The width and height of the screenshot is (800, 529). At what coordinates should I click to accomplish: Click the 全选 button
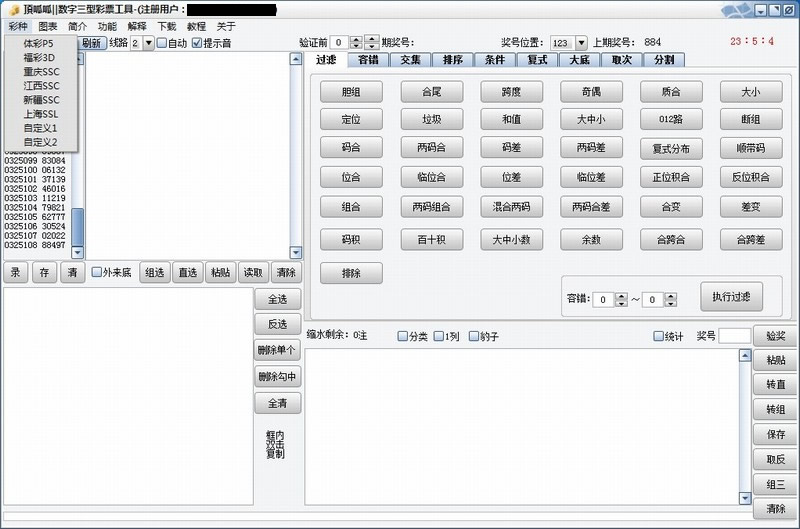277,299
